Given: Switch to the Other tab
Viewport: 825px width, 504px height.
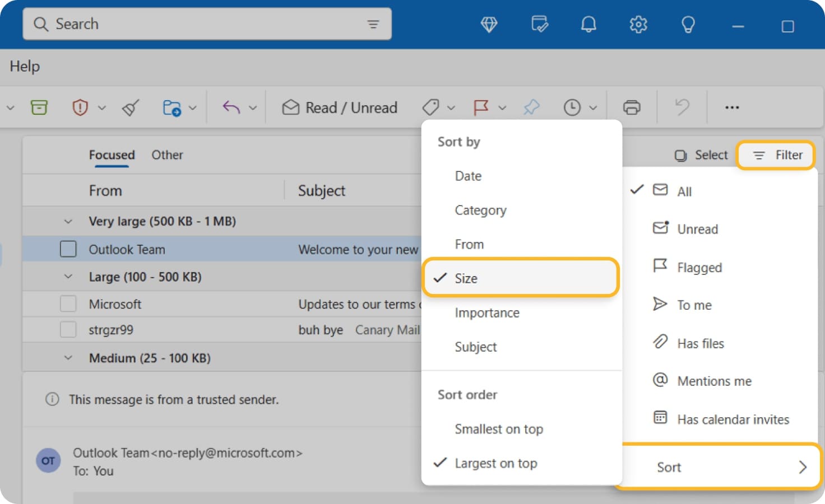Looking at the screenshot, I should [167, 155].
